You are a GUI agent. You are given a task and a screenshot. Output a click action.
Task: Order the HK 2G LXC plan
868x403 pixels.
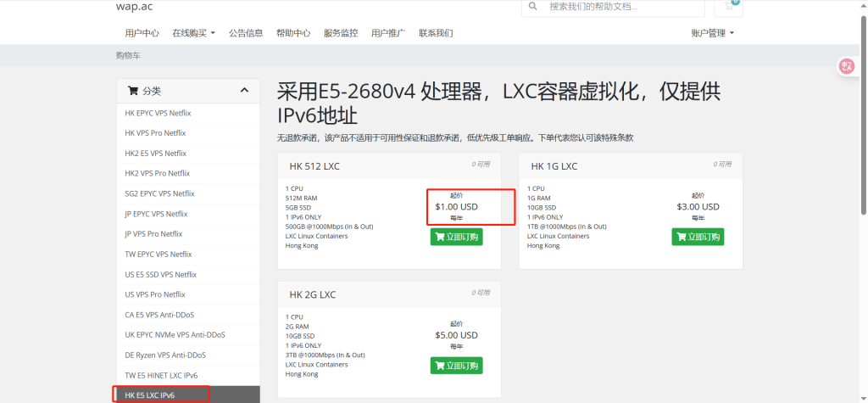point(456,366)
